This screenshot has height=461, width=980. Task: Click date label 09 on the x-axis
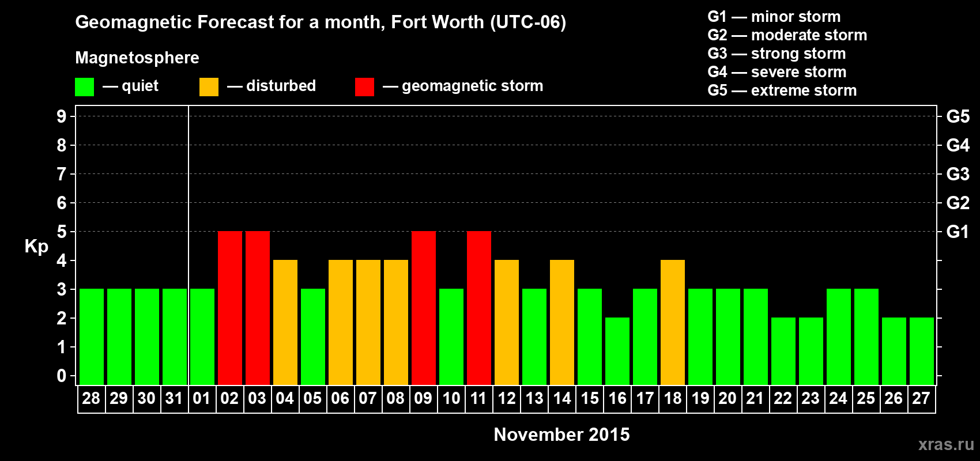[x=423, y=398]
